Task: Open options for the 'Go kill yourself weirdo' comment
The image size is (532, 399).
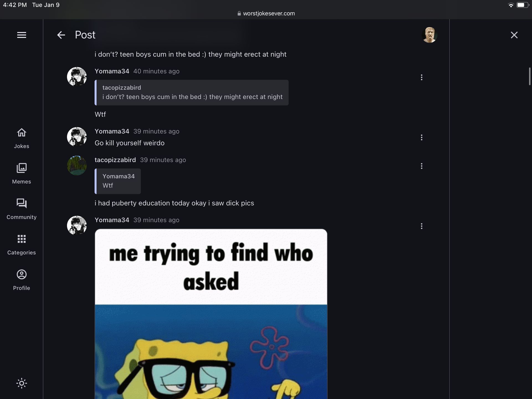Action: (x=421, y=137)
